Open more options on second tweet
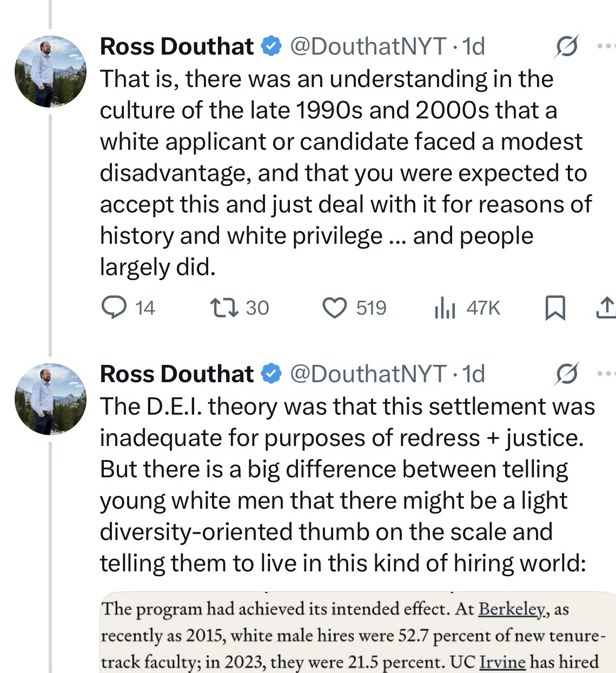The width and height of the screenshot is (616, 673). (x=607, y=374)
